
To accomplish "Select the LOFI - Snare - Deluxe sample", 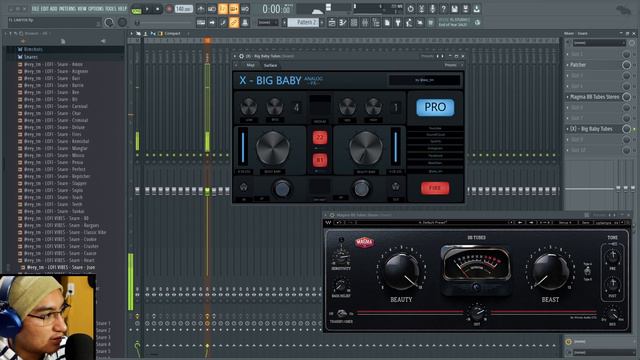I will (54, 127).
